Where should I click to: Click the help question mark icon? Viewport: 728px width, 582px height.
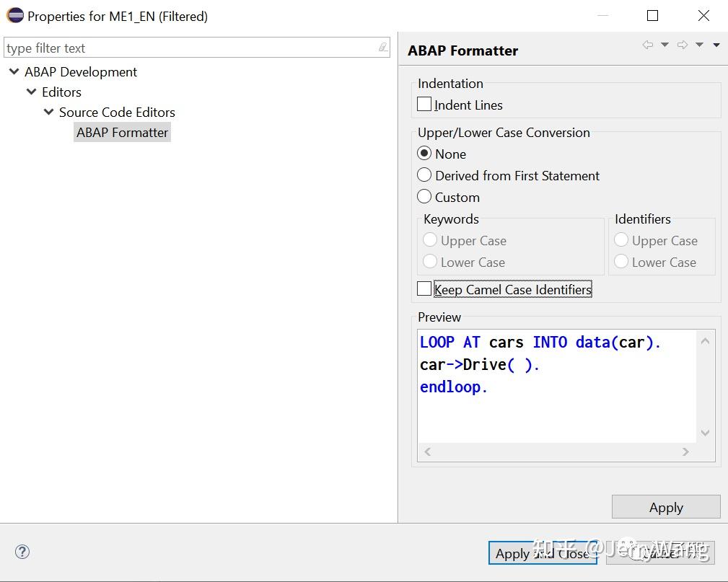(x=22, y=552)
